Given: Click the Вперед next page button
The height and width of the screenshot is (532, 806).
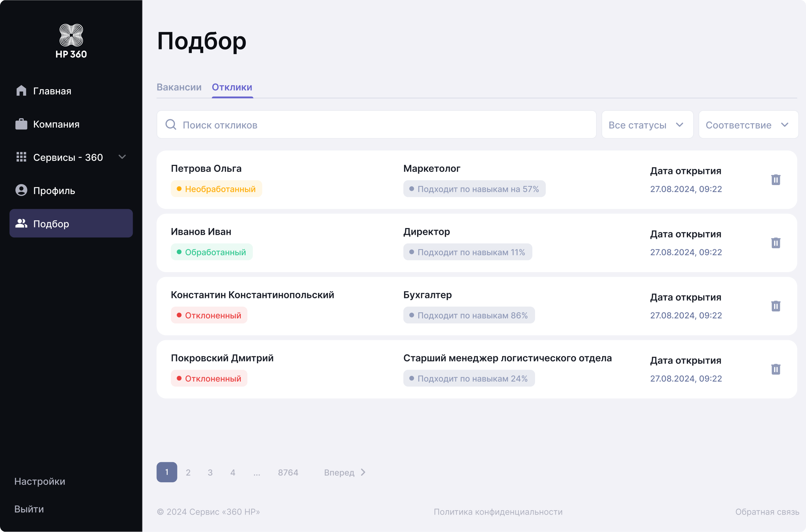Looking at the screenshot, I should pos(345,472).
